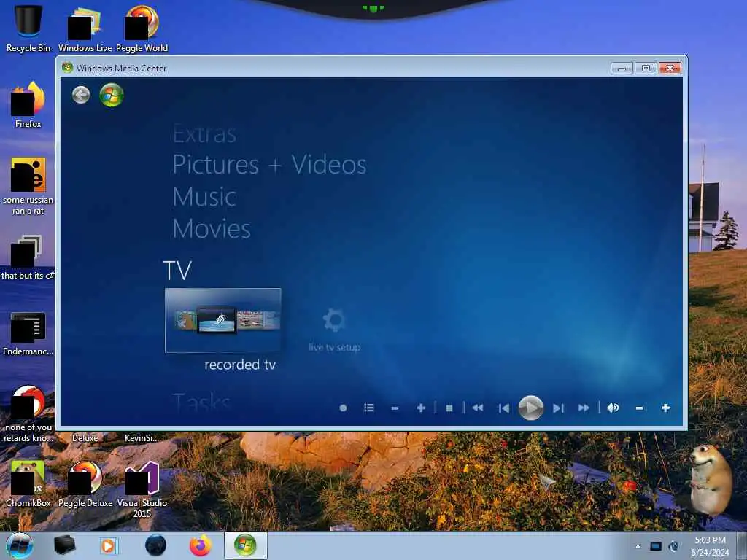Select the ChomikBox desktop icon
The image size is (747, 560).
click(x=28, y=483)
